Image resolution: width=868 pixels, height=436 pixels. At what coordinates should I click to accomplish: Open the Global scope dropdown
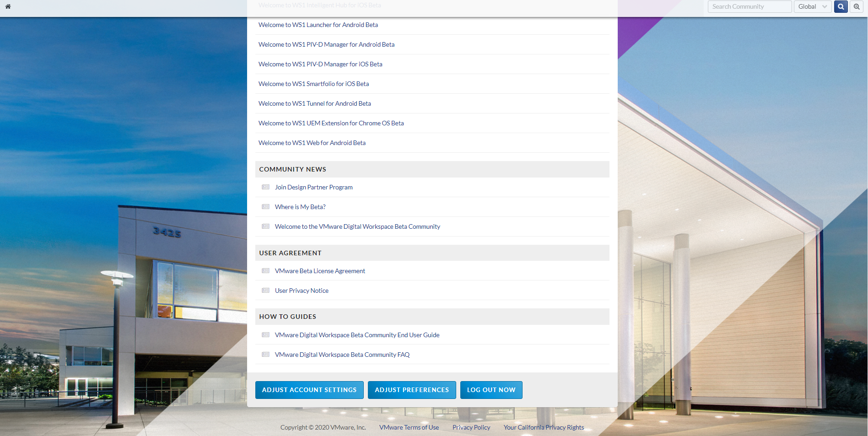[812, 6]
